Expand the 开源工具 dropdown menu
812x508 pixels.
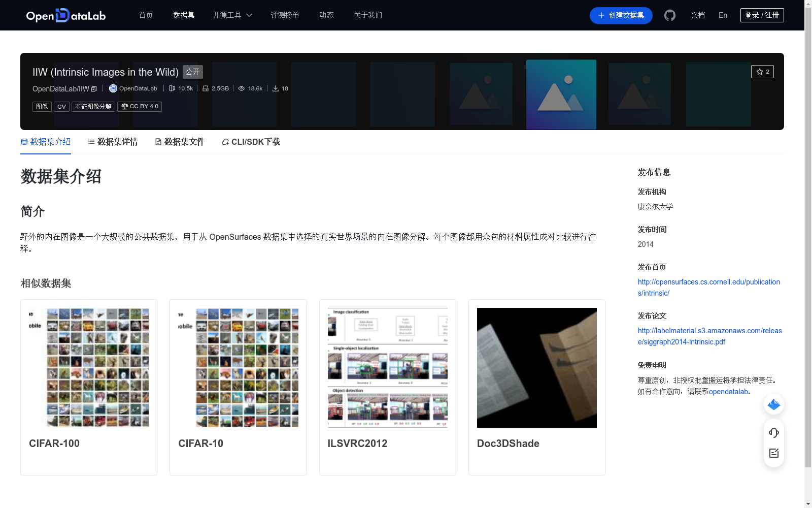point(232,15)
